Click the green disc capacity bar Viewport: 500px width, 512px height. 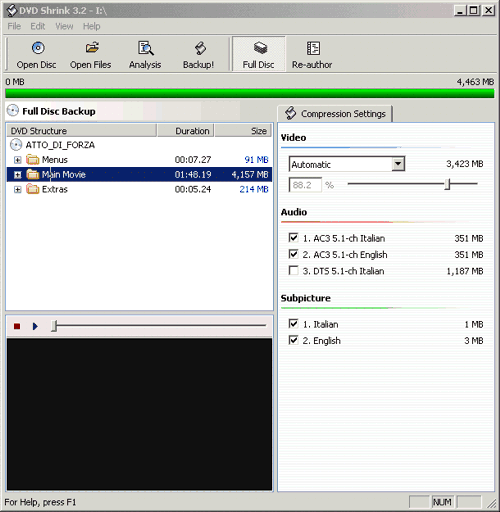(250, 93)
